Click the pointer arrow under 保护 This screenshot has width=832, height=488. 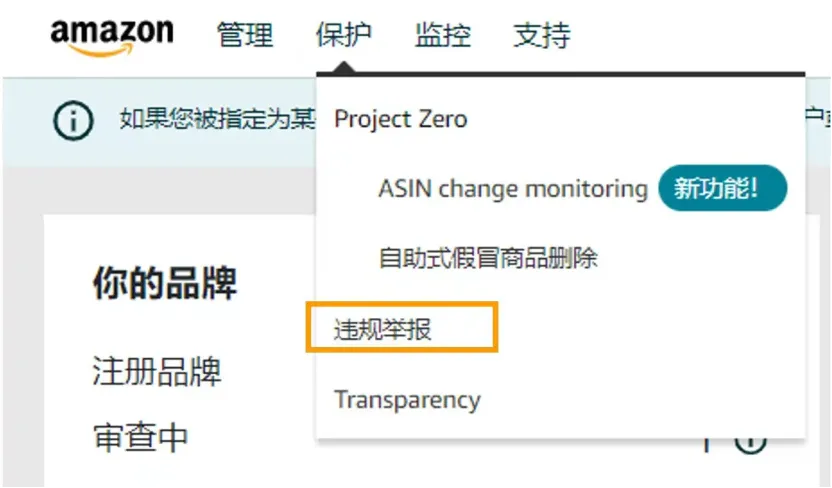343,68
